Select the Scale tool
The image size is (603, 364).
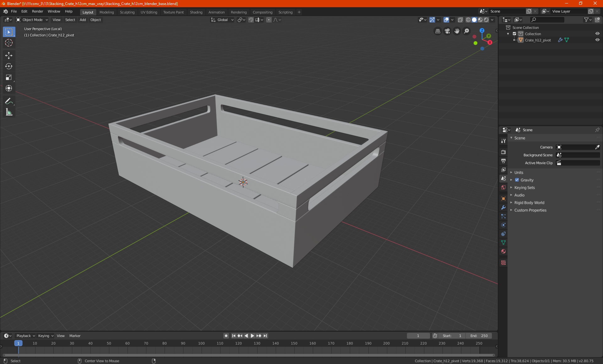coord(9,78)
